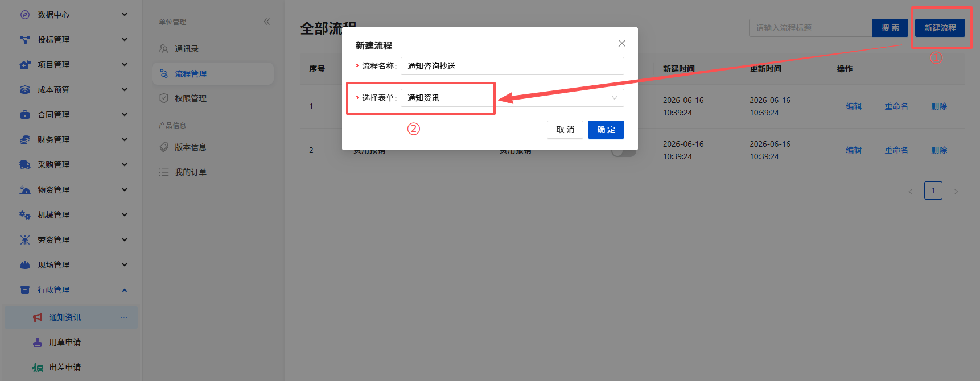980x381 pixels.
Task: Click the 现场管理 helmet icon
Action: point(25,265)
